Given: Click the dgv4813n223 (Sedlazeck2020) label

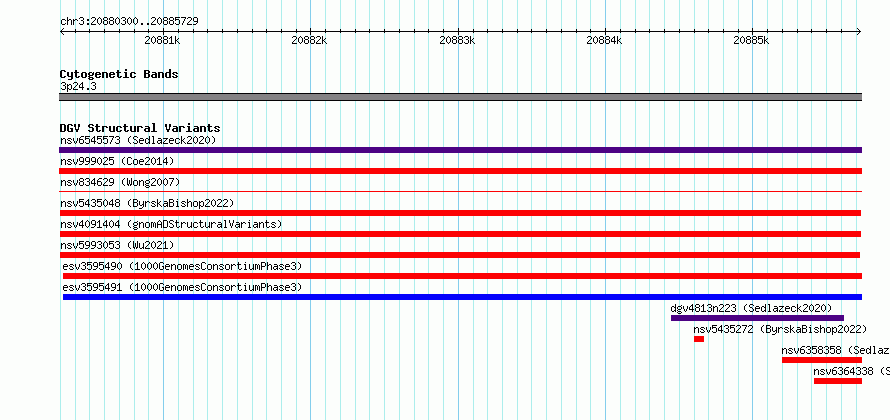Looking at the screenshot, I should click(751, 308).
